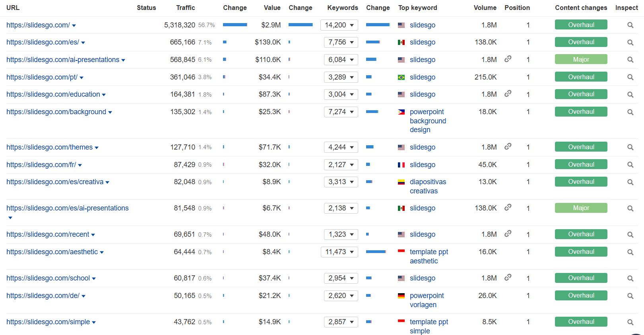Inspect the slidesgo.com/de/ row

[630, 296]
